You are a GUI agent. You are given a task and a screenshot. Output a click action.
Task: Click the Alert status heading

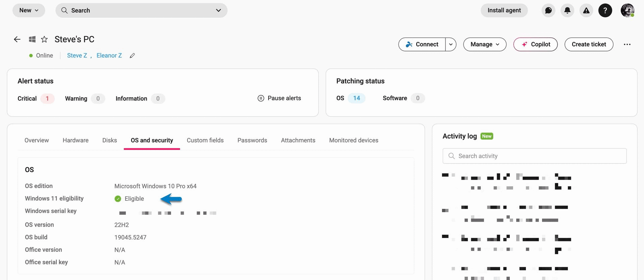[36, 81]
